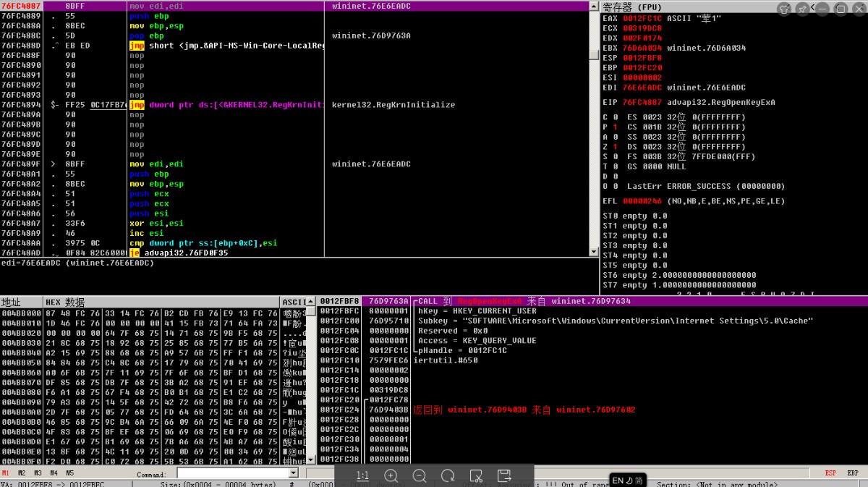Switch stack addressing to ESP
The width and height of the screenshot is (868, 487).
click(830, 473)
